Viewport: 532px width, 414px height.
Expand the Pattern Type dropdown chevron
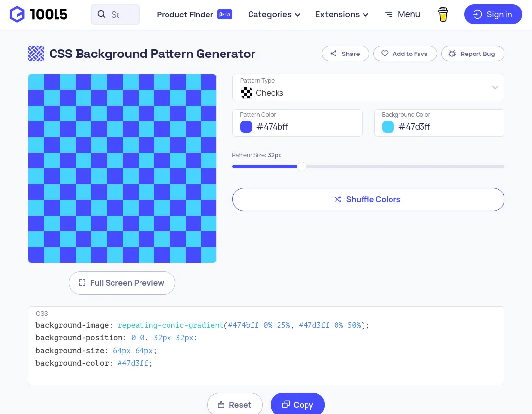pyautogui.click(x=495, y=87)
